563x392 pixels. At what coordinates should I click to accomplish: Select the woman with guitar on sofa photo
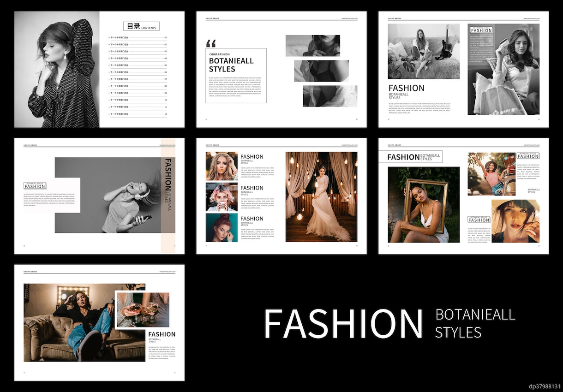424,51
